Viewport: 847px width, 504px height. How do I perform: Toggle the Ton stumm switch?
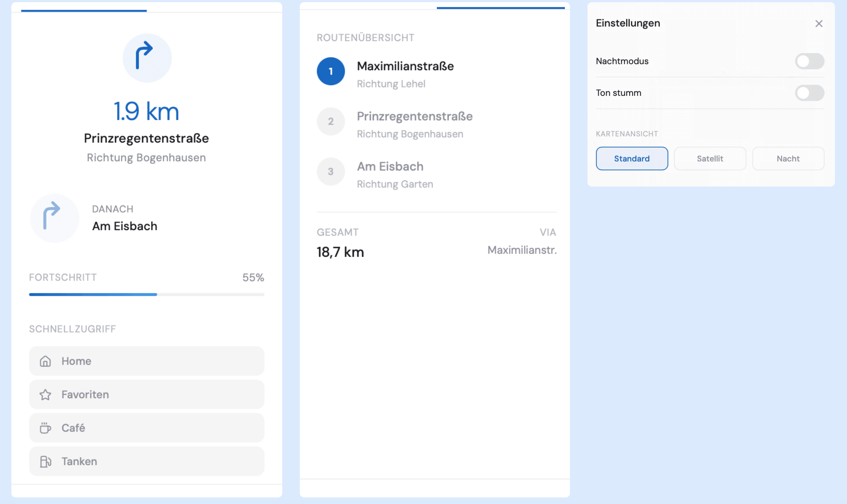809,93
